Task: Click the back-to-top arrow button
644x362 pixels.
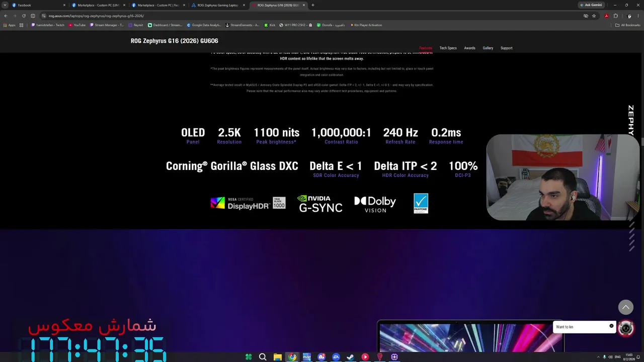Action: pyautogui.click(x=626, y=307)
